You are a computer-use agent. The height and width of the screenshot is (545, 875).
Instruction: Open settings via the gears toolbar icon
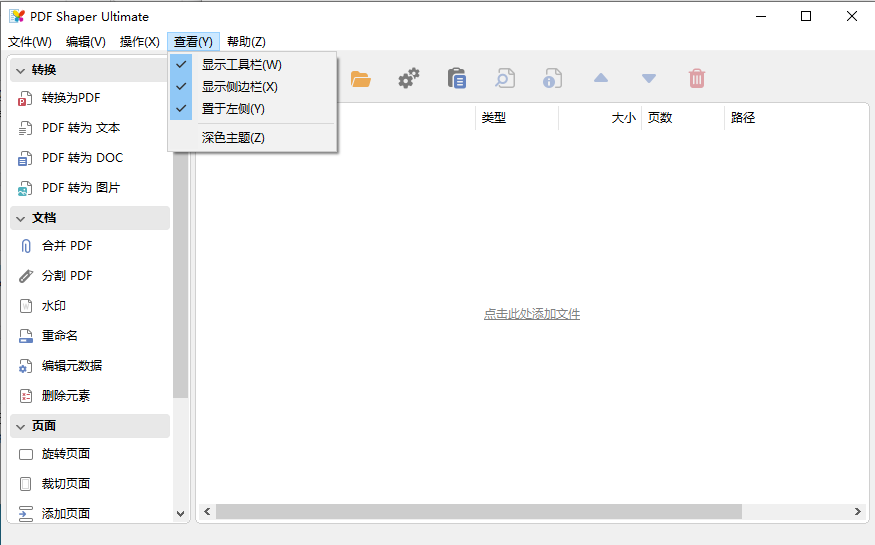pyautogui.click(x=408, y=78)
